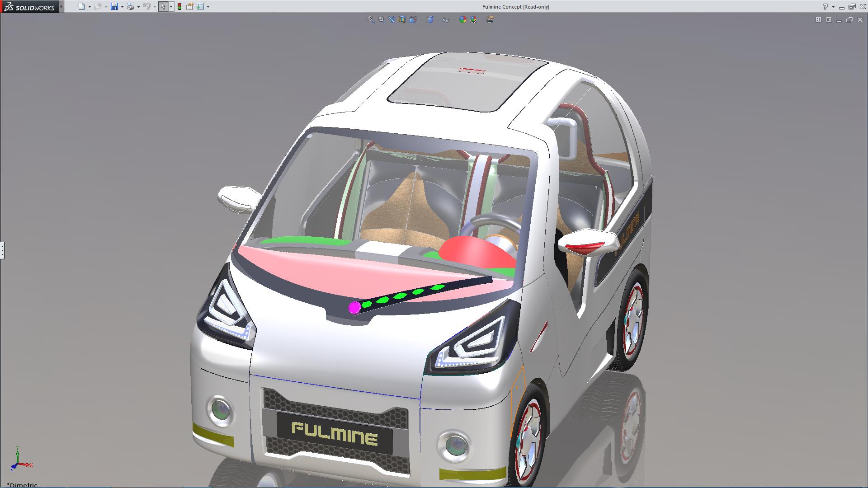Expand the Save button dropdown arrow
The height and width of the screenshot is (488, 868).
click(122, 7)
